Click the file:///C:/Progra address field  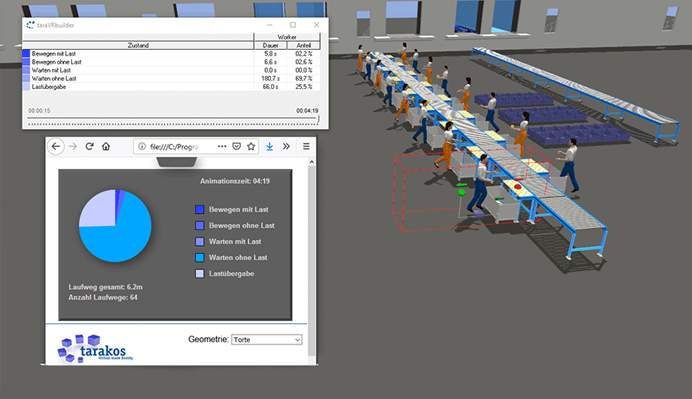click(174, 147)
